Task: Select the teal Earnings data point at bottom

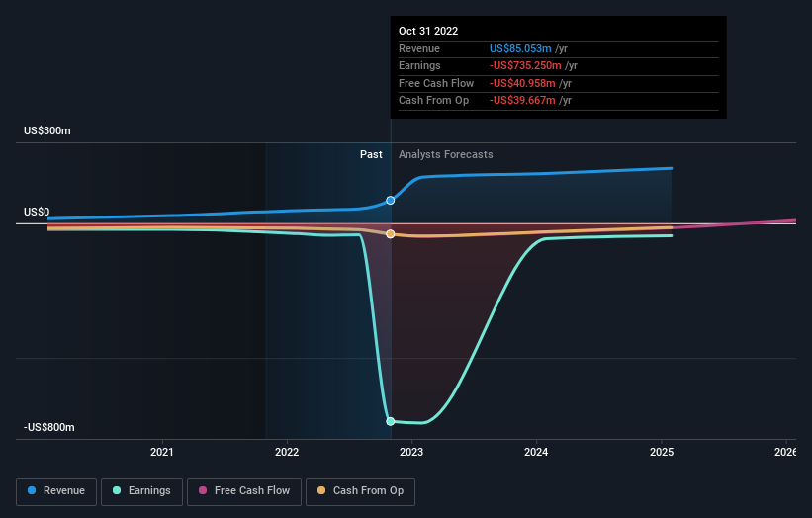Action: pyautogui.click(x=391, y=422)
